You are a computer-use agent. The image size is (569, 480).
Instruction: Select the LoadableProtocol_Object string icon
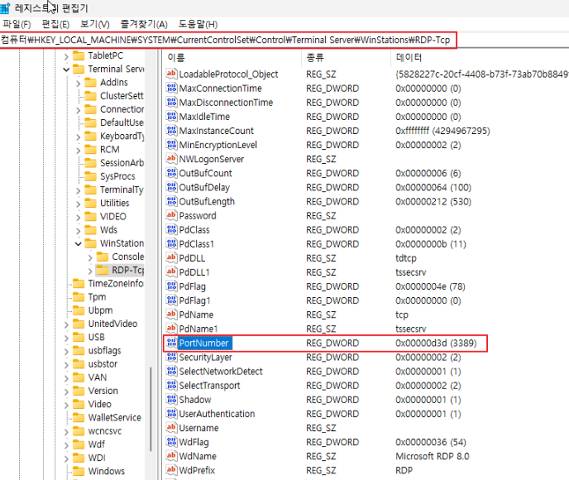[171, 74]
